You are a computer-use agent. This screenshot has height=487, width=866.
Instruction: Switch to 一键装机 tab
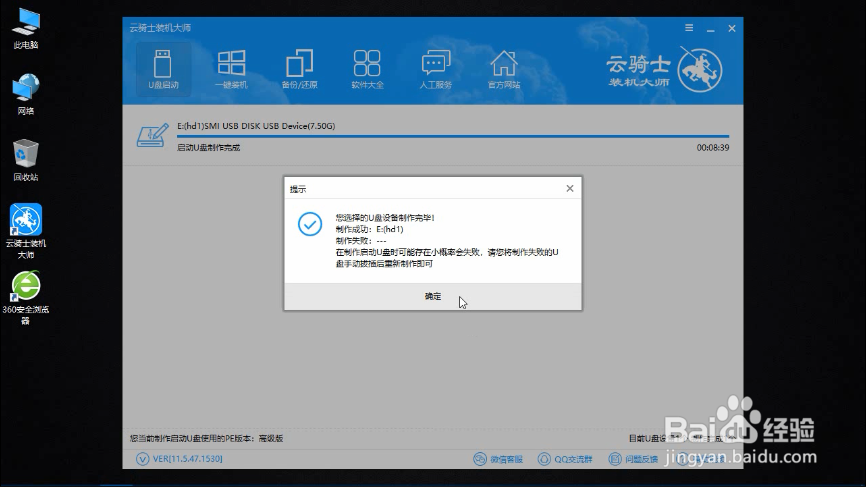[231, 70]
